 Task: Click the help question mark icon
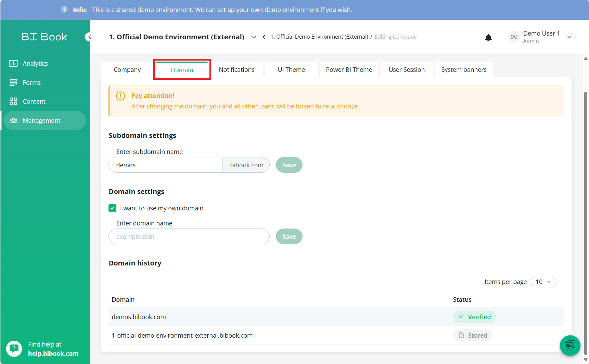[14, 349]
